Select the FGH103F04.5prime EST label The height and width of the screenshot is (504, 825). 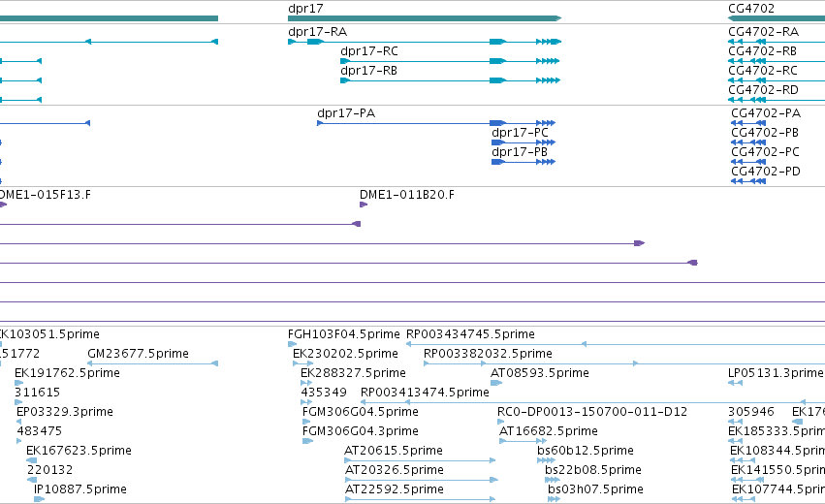[x=344, y=334]
